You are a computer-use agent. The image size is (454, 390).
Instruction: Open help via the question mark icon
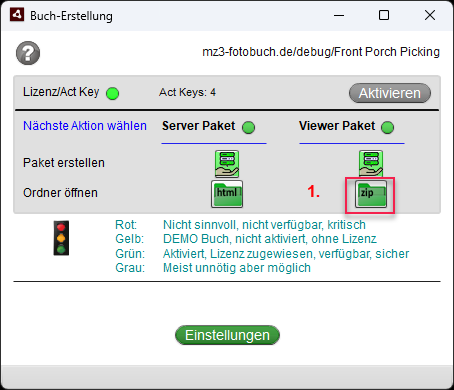pos(28,53)
